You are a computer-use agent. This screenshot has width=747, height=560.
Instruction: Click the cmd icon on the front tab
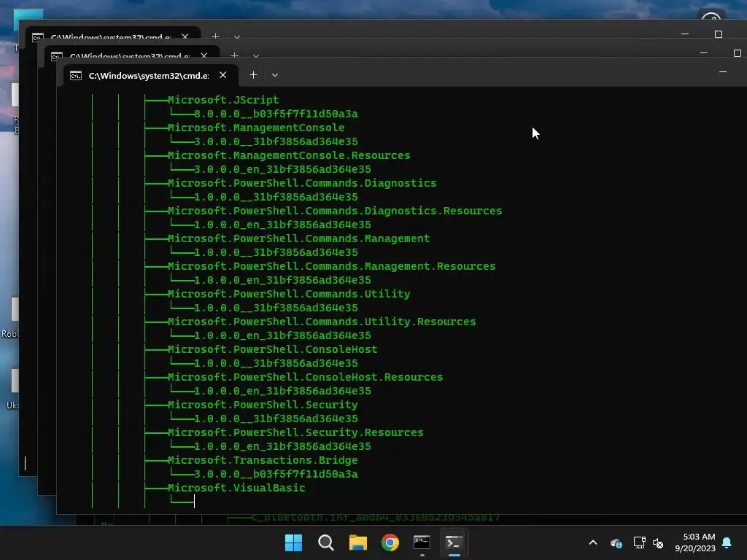tap(76, 76)
